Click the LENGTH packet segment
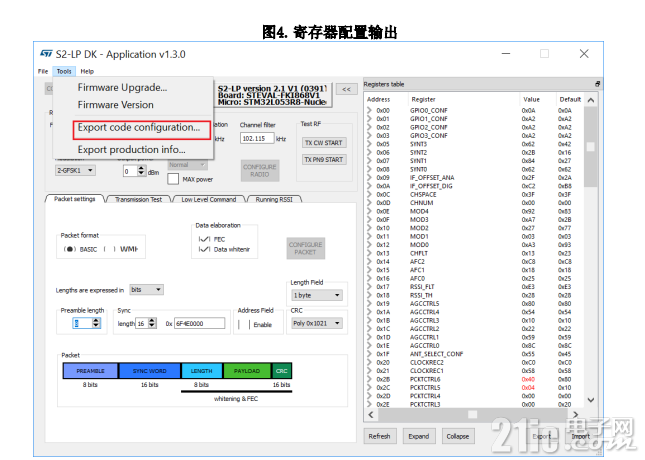This screenshot has width=645, height=460. pos(202,371)
